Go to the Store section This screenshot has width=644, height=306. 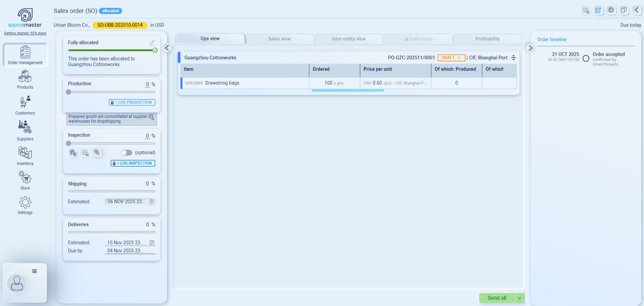[x=25, y=180]
